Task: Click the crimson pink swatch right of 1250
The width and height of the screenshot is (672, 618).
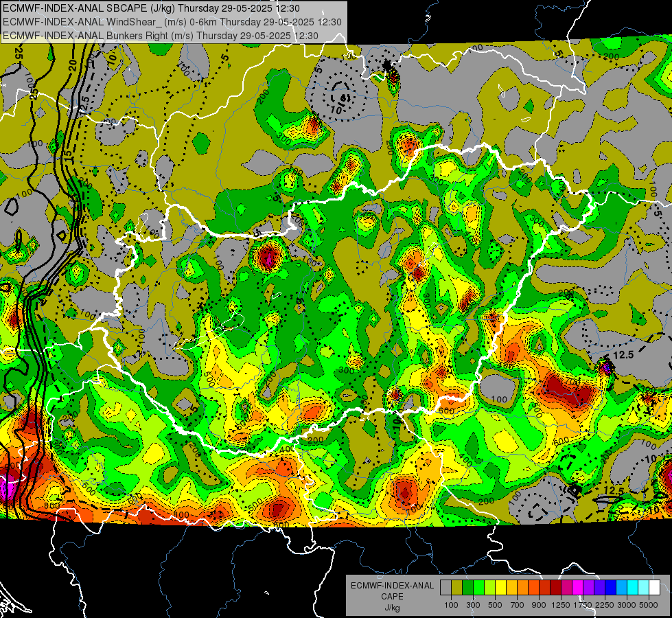Action: coord(566,588)
